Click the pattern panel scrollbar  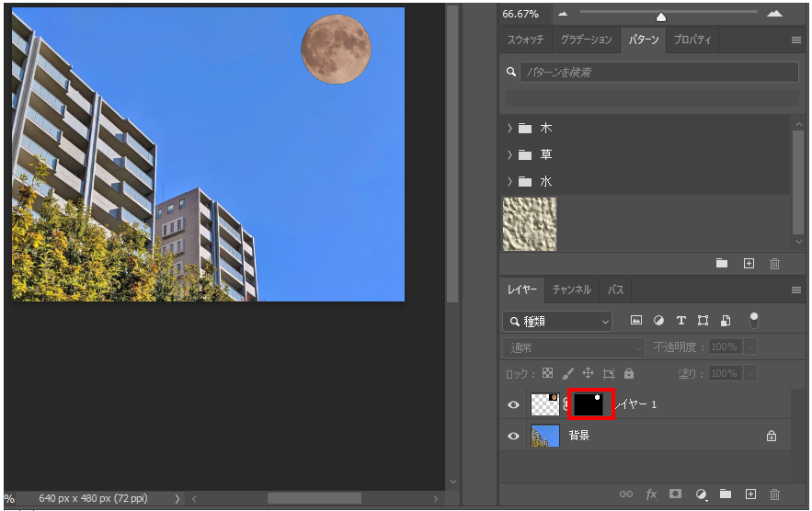pos(798,181)
